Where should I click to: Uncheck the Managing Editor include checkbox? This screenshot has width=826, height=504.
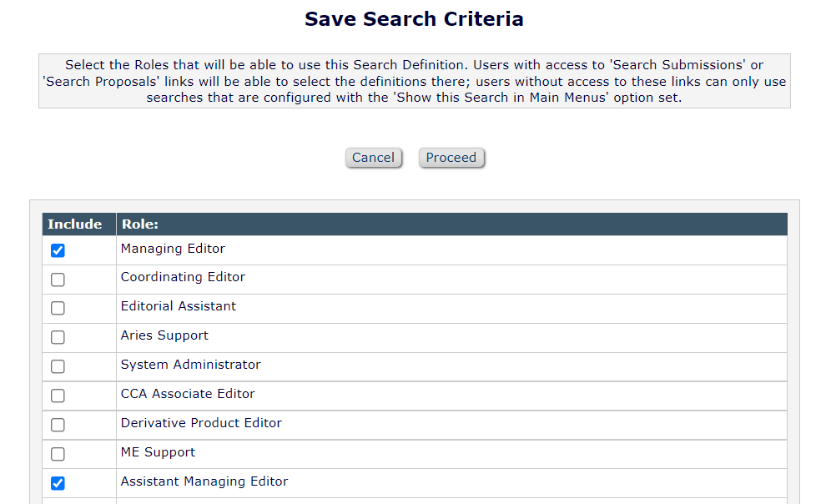click(58, 250)
